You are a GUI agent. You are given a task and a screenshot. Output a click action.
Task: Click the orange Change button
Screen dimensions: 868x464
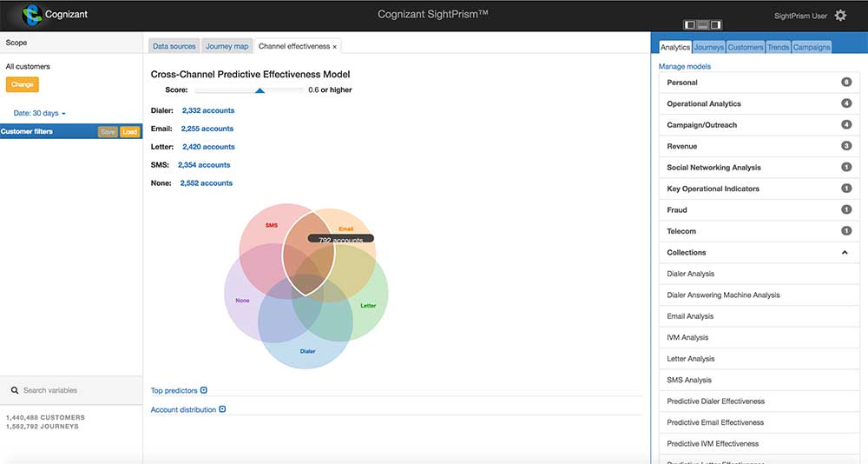point(23,84)
